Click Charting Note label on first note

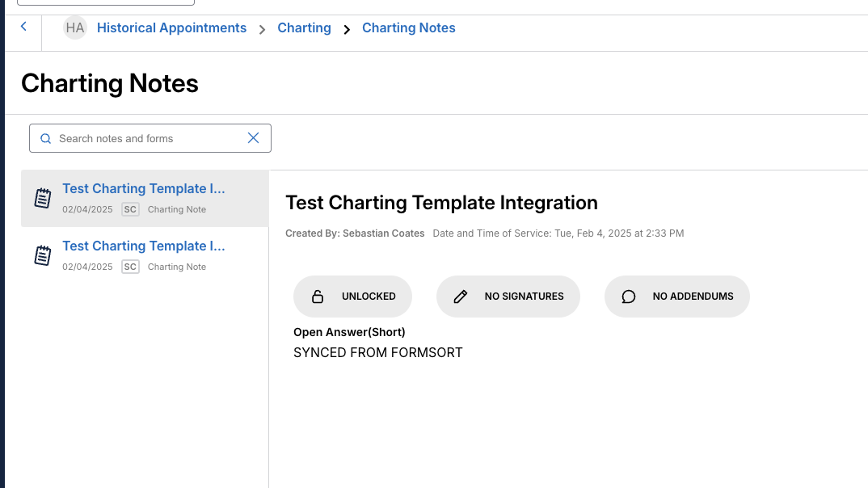[x=176, y=209]
